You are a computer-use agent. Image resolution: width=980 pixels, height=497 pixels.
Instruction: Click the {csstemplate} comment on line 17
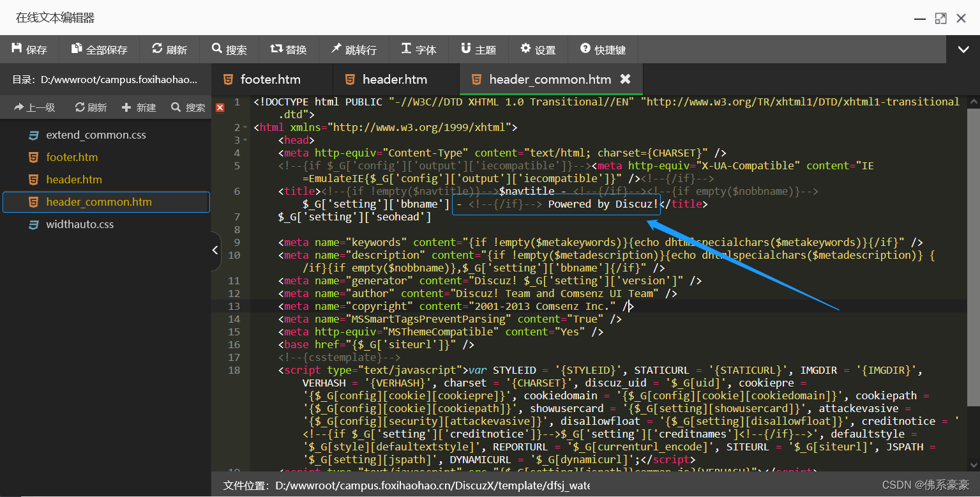tap(339, 357)
